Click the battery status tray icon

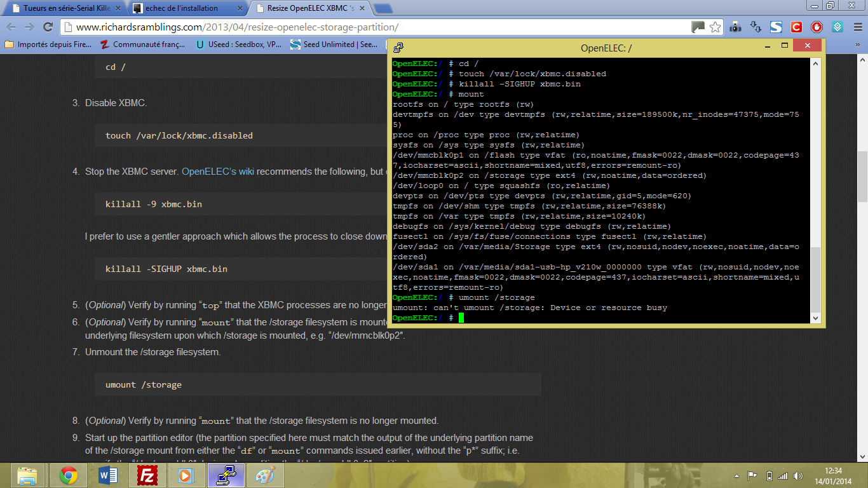(x=769, y=476)
